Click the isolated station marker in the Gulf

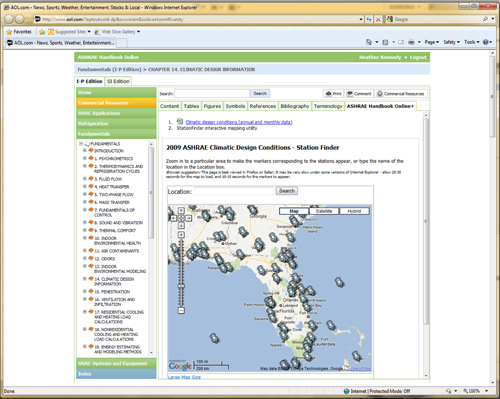[x=215, y=339]
